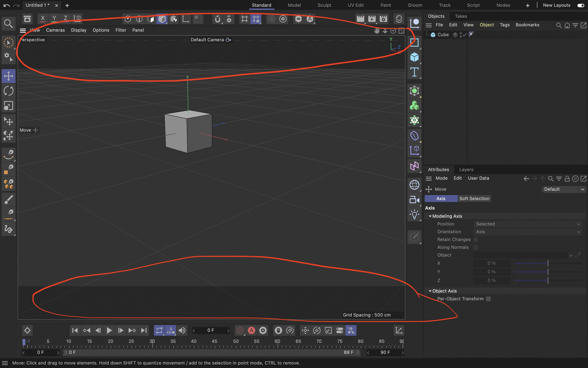The width and height of the screenshot is (588, 368).
Task: Click timeline marker at frame 30
Action: [x=152, y=342]
